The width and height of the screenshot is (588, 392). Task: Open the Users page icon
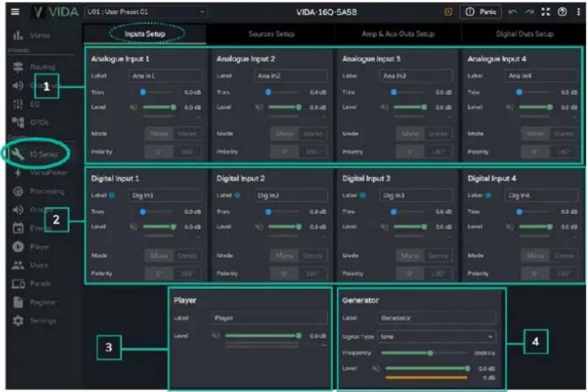(x=18, y=265)
